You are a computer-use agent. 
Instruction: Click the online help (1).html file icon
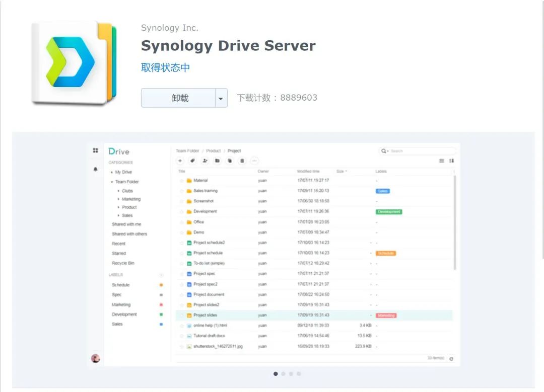click(189, 326)
